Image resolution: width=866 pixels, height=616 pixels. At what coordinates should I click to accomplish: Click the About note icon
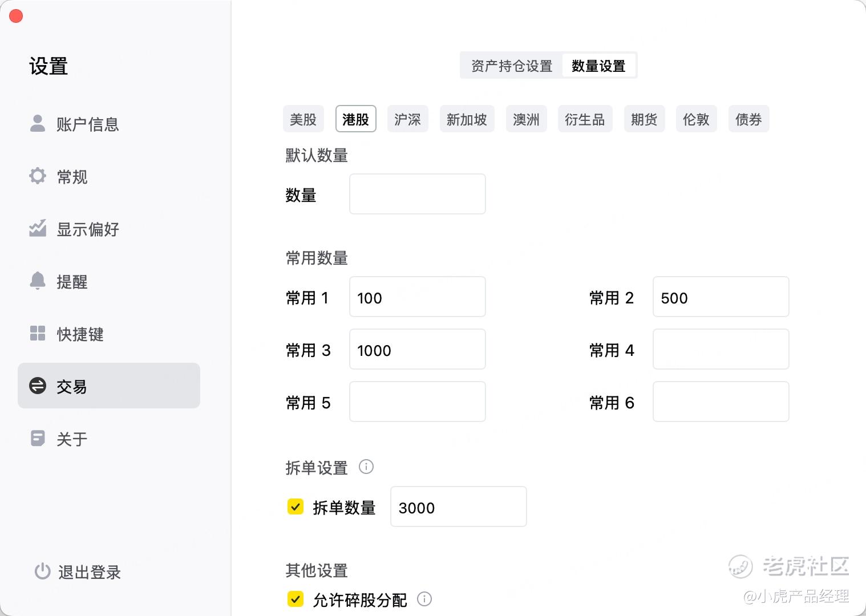click(x=38, y=438)
